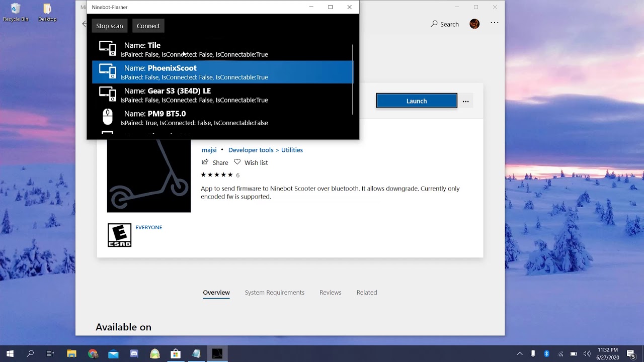Choose the Gear S3 (3E4D) LE device
The image size is (644, 362).
(222, 95)
